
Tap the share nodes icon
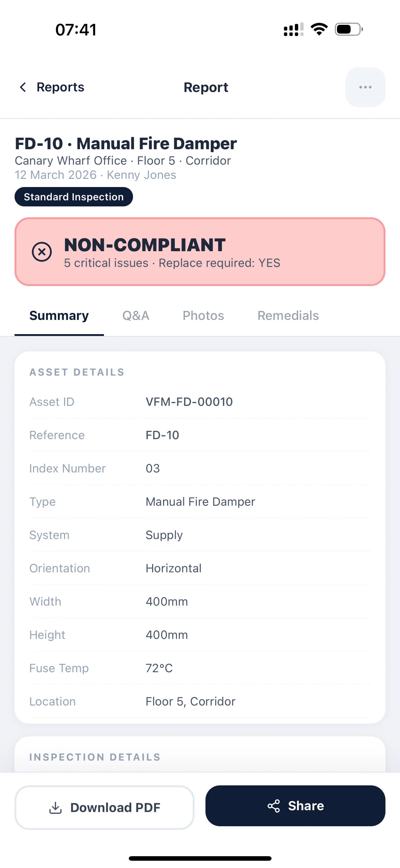coord(274,806)
